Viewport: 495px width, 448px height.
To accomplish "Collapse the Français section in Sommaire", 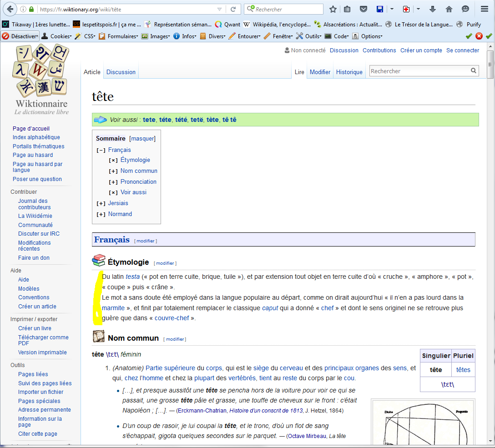I will click(101, 150).
